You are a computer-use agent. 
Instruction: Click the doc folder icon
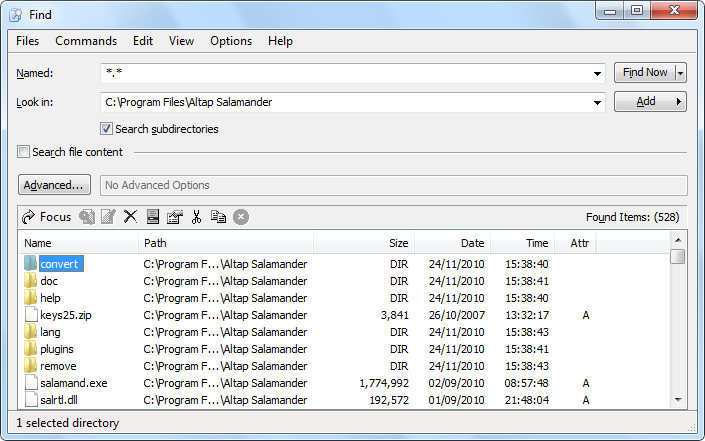[x=31, y=281]
